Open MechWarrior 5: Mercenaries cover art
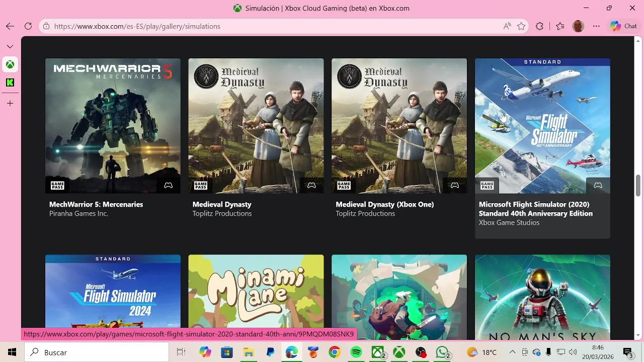Screen dimensions: 644x362 [x=113, y=126]
